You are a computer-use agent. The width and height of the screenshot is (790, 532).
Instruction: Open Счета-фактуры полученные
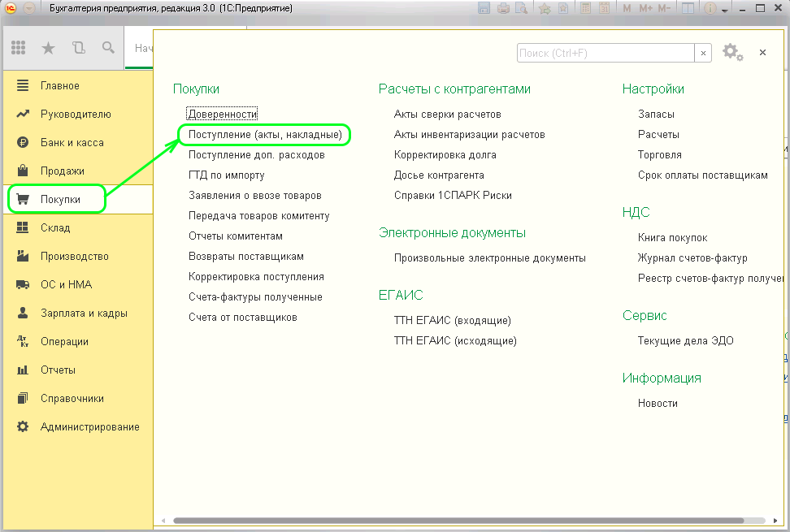tap(255, 297)
